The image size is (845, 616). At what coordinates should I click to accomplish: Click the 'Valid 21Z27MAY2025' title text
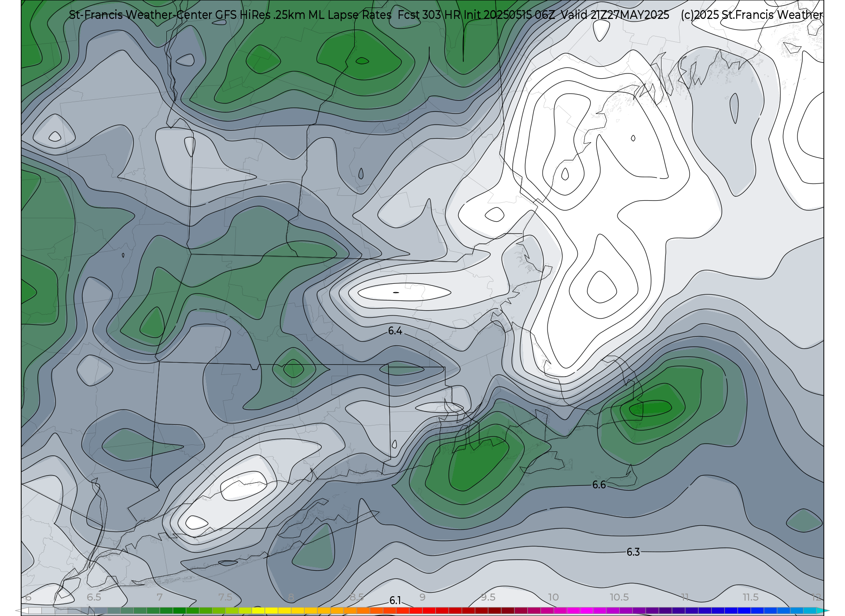pyautogui.click(x=615, y=15)
